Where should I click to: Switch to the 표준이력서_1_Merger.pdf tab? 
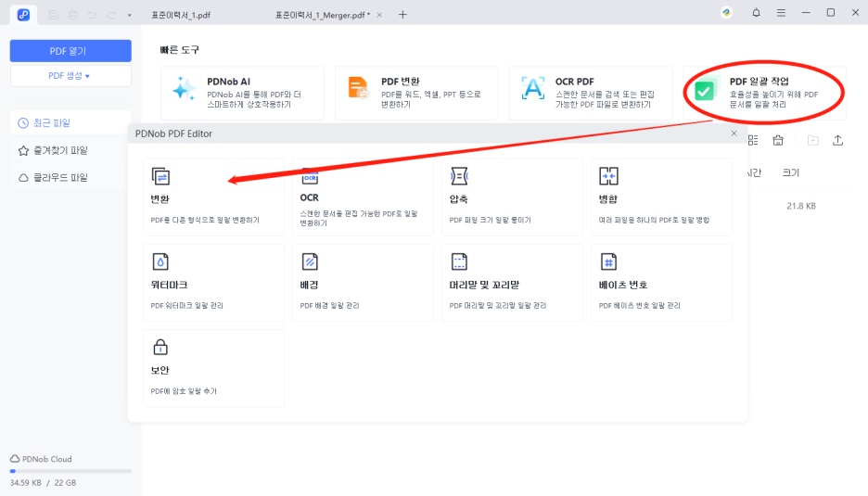[x=322, y=15]
